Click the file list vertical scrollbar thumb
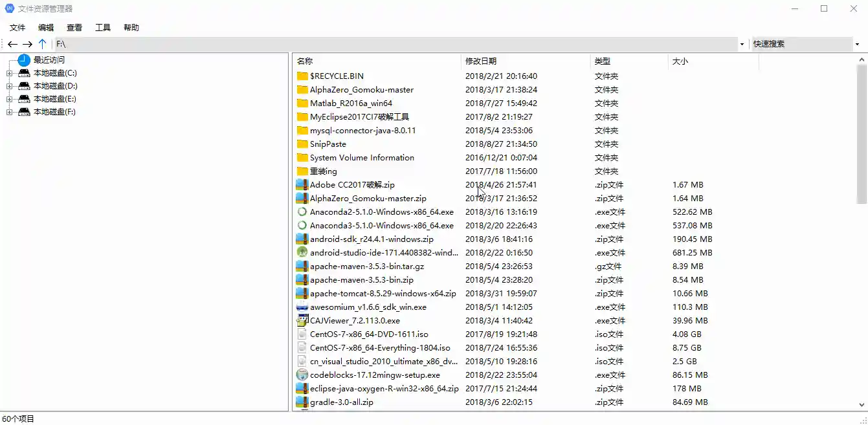Image resolution: width=868 pixels, height=425 pixels. point(862,135)
